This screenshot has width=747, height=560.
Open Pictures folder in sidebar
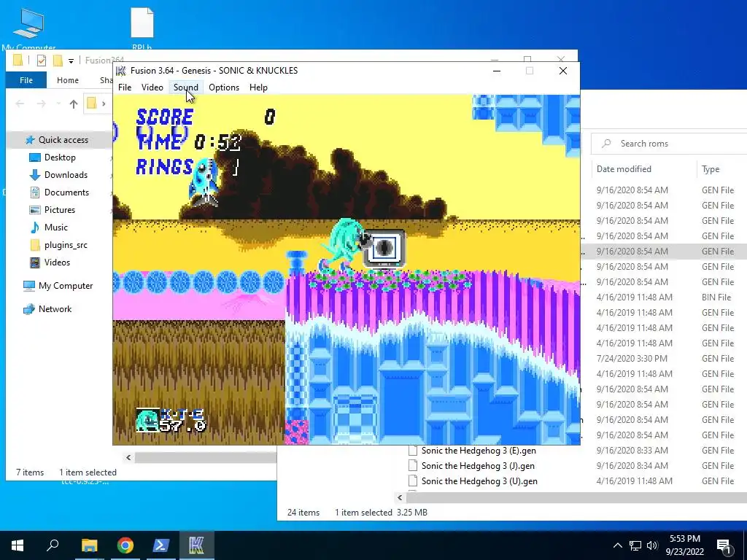[60, 210]
